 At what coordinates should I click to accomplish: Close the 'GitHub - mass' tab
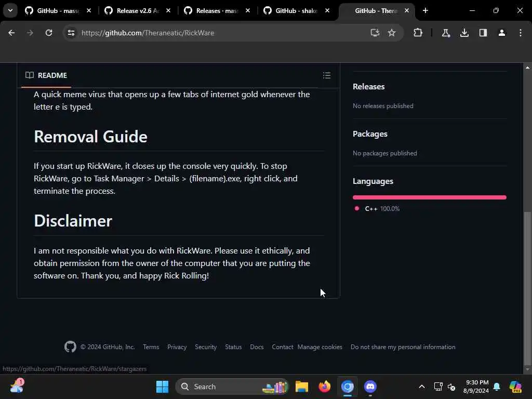(89, 10)
